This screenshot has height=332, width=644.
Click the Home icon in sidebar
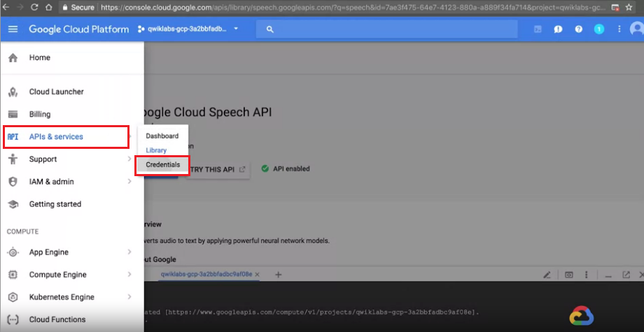(x=13, y=58)
